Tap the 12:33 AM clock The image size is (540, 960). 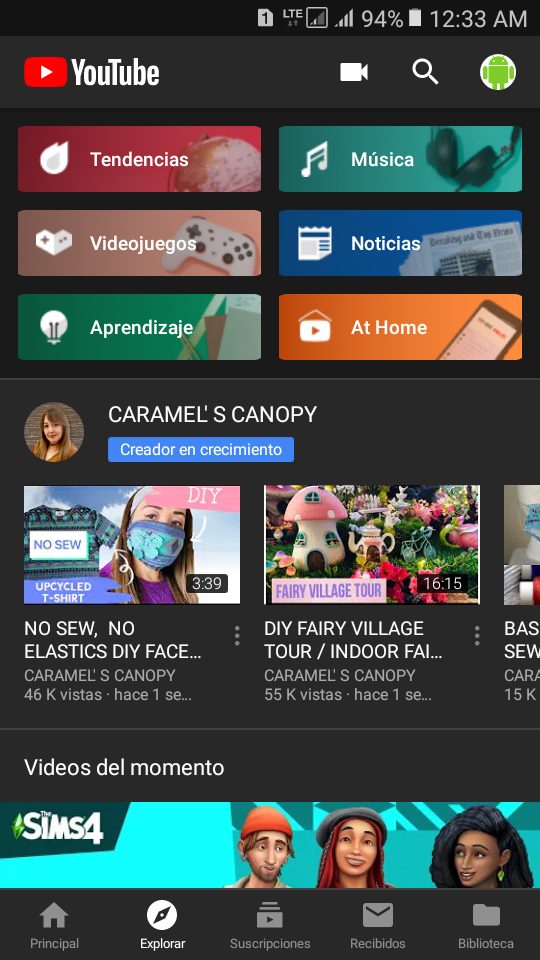pos(478,18)
